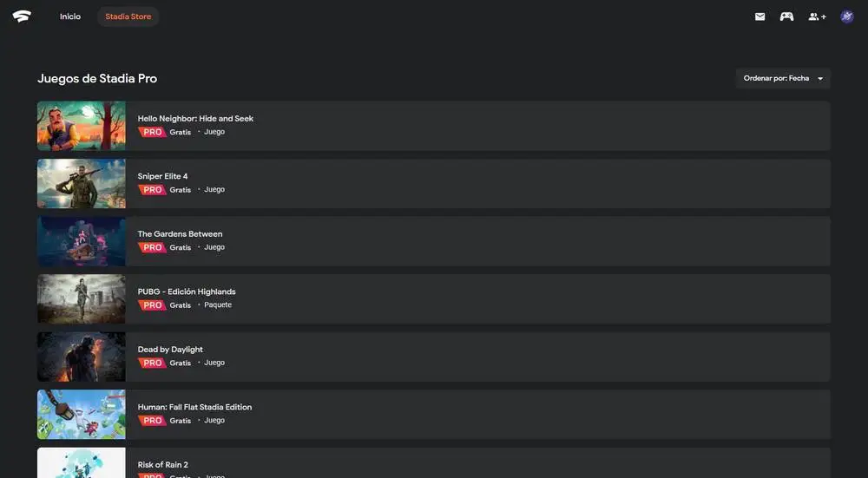Click The Gardens Between cover image
This screenshot has height=478, width=868.
[82, 241]
